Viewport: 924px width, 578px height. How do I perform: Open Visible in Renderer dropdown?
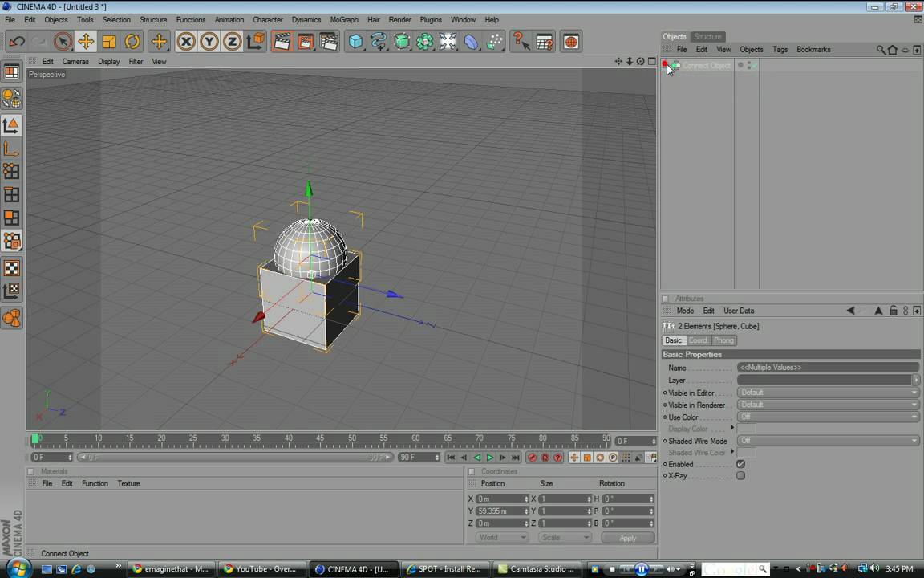pos(828,405)
